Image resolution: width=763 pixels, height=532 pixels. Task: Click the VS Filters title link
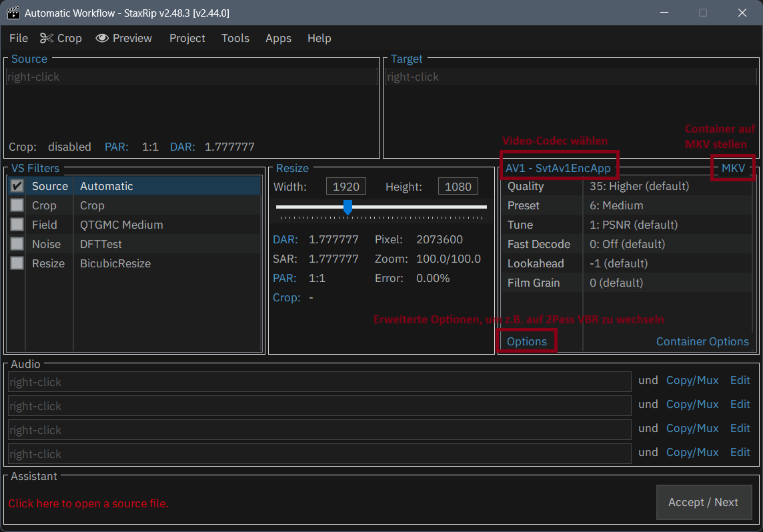click(35, 168)
